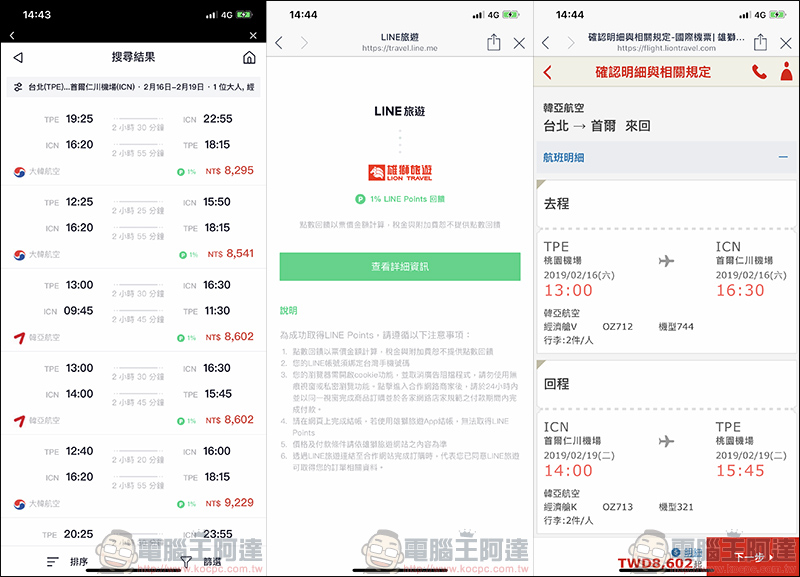Proceed with the 下一步 button

click(x=753, y=557)
